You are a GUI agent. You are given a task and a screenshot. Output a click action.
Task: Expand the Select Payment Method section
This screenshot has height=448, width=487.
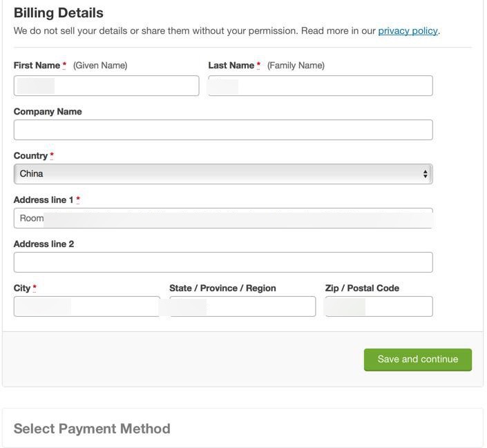[92, 429]
